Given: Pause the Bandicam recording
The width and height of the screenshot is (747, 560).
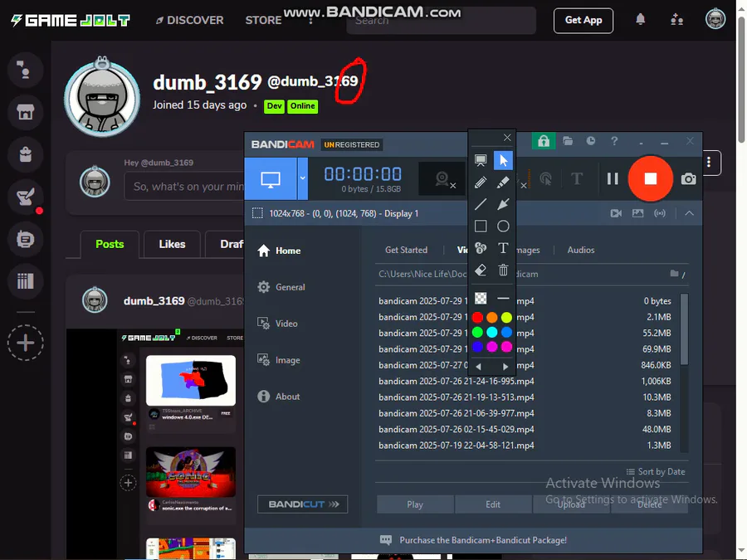Looking at the screenshot, I should tap(613, 178).
